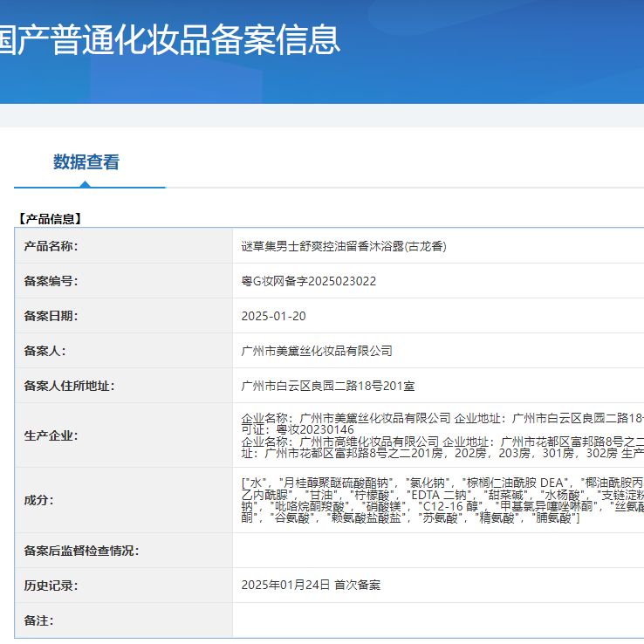The image size is (644, 644).
Task: Click the 历史记录 label cell
Action: (x=124, y=586)
